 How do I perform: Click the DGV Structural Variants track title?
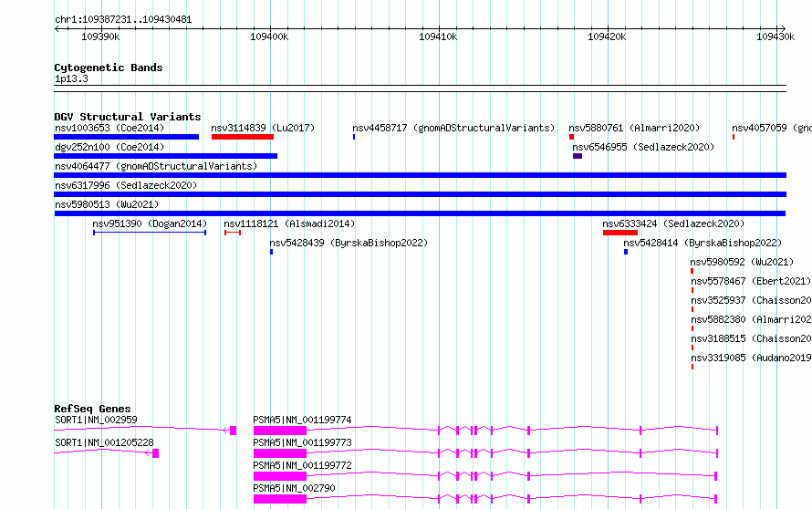(x=128, y=117)
